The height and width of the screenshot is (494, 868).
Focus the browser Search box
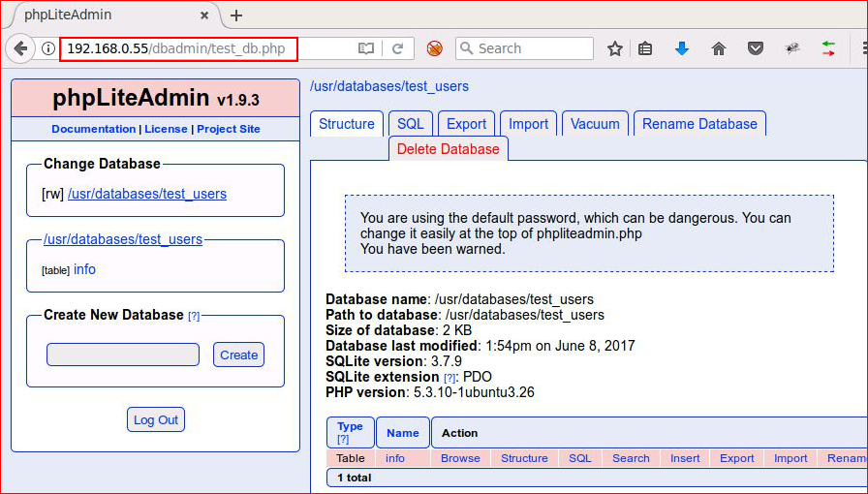point(524,48)
